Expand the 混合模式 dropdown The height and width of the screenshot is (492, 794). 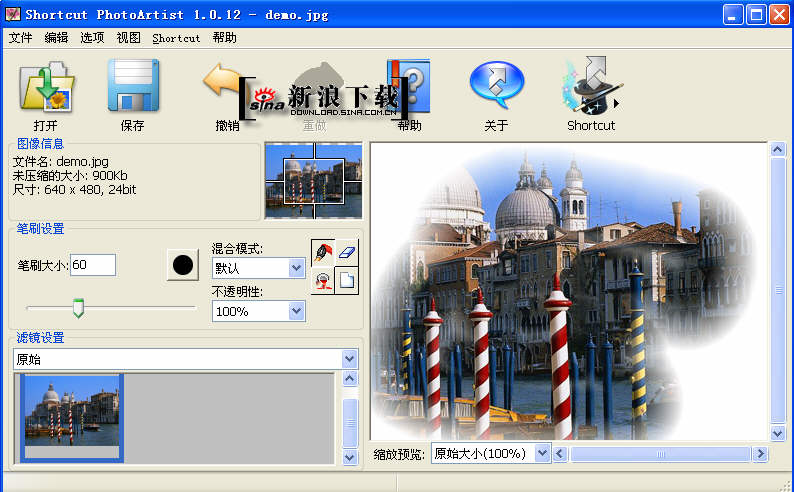point(296,268)
